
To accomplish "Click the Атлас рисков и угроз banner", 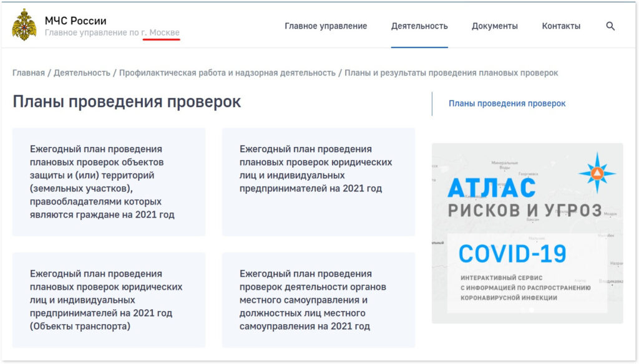I will pyautogui.click(x=527, y=233).
